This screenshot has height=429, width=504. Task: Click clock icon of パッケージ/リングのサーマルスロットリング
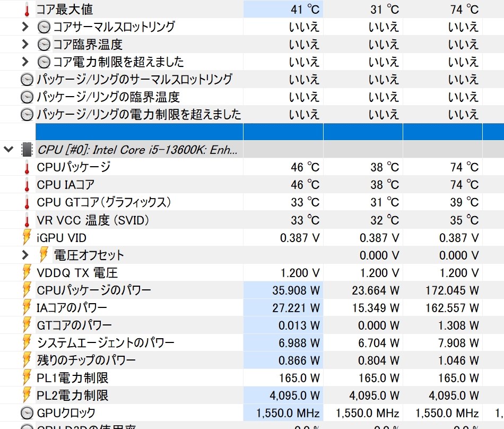[x=27, y=80]
